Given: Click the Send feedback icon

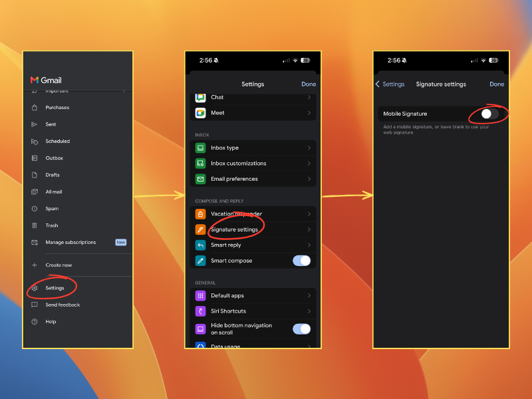Looking at the screenshot, I should 35,305.
